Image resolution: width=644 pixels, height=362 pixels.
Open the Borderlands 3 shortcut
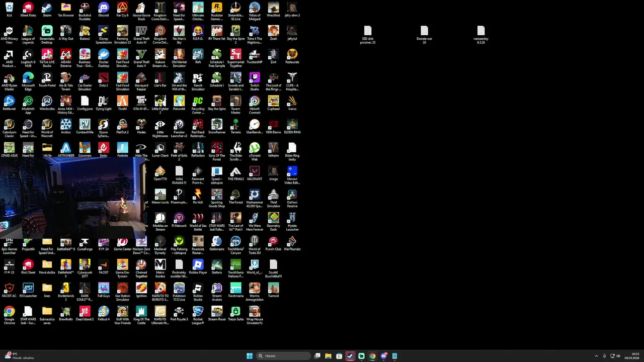[66, 293]
